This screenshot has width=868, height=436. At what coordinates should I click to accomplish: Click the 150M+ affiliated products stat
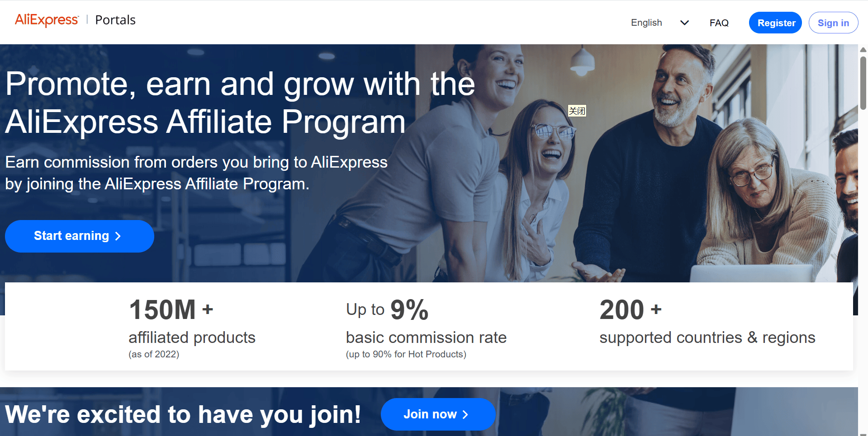coord(192,328)
